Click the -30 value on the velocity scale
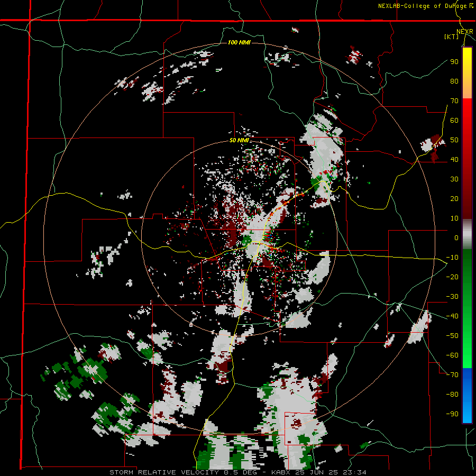Screen dimensions: 476x476 452,297
